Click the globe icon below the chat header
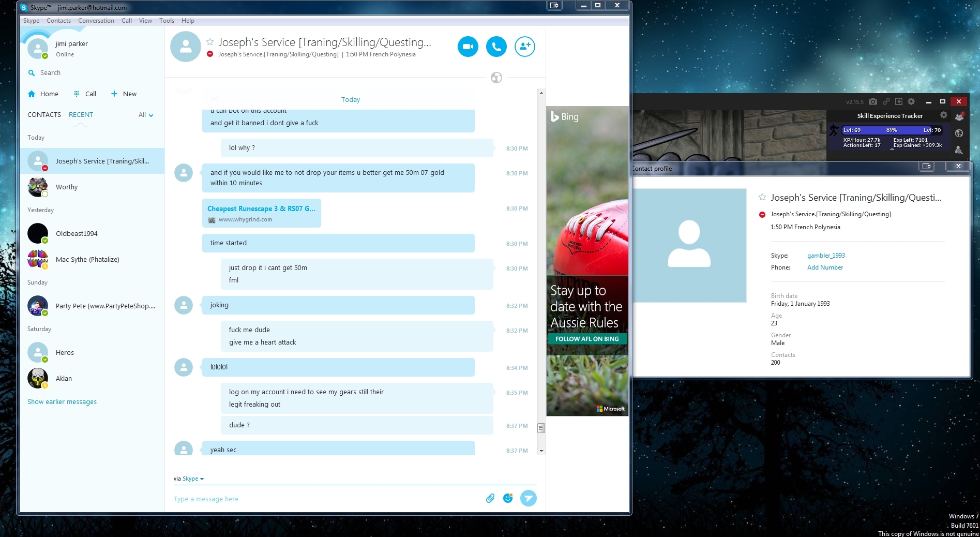Screen dimensions: 980x537 tap(496, 78)
